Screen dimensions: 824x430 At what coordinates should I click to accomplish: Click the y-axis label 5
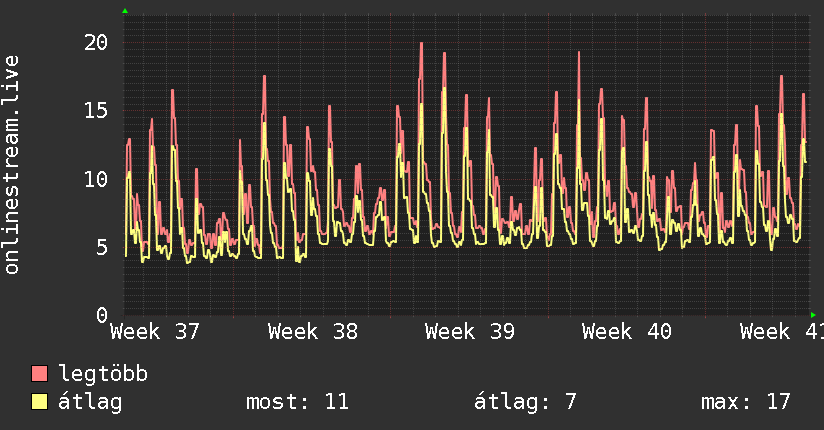[102, 247]
